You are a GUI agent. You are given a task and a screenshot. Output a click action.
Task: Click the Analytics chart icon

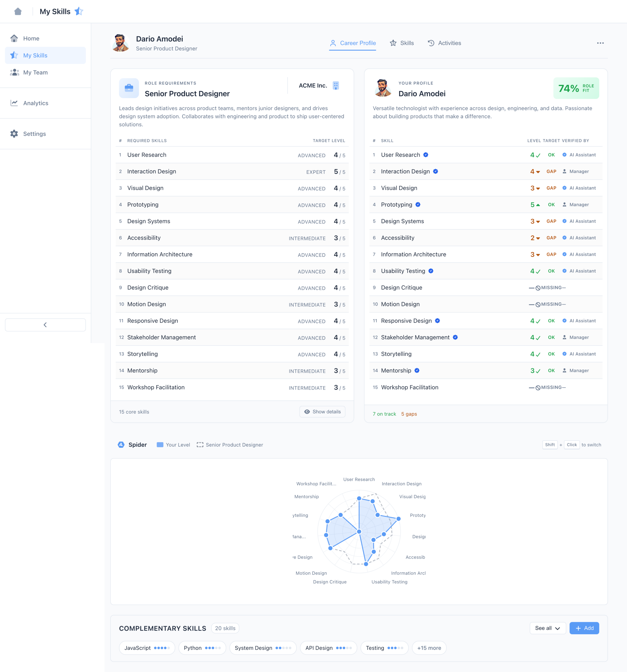click(x=14, y=103)
